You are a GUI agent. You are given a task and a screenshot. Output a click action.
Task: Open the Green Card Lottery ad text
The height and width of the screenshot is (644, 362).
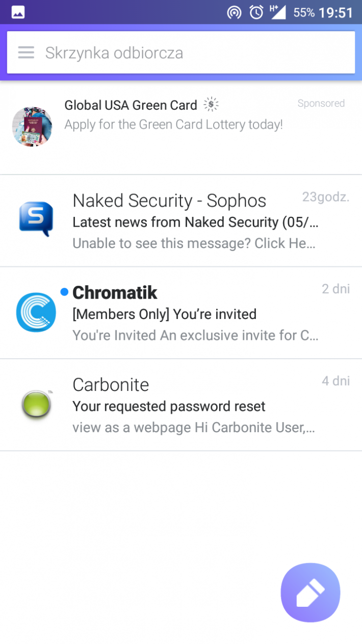[173, 125]
